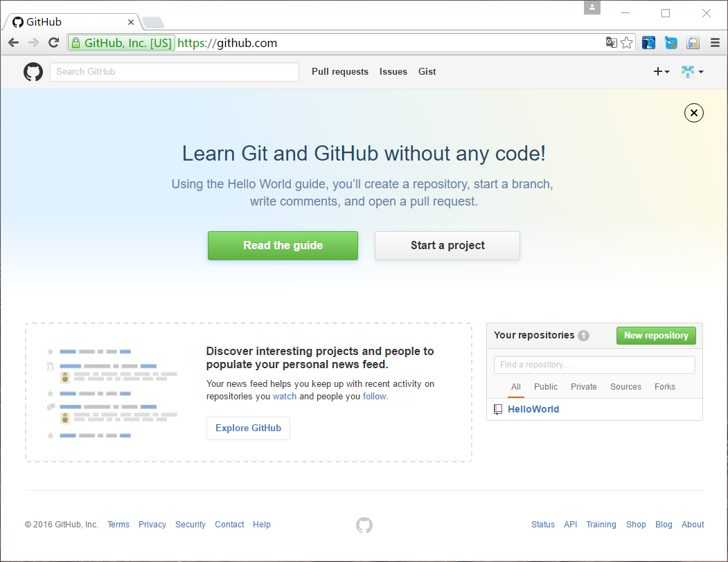This screenshot has height=562, width=728.
Task: Click the HelloWorld repository book icon
Action: (498, 409)
